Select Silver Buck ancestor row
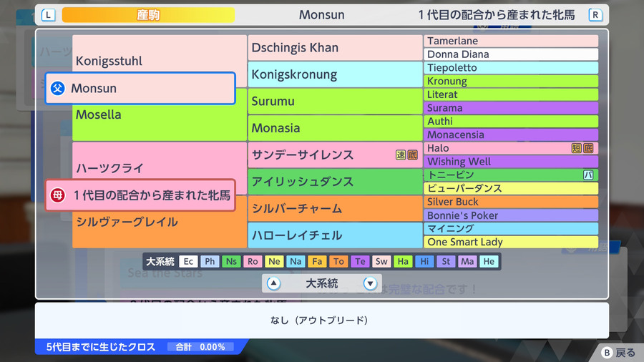 (511, 202)
